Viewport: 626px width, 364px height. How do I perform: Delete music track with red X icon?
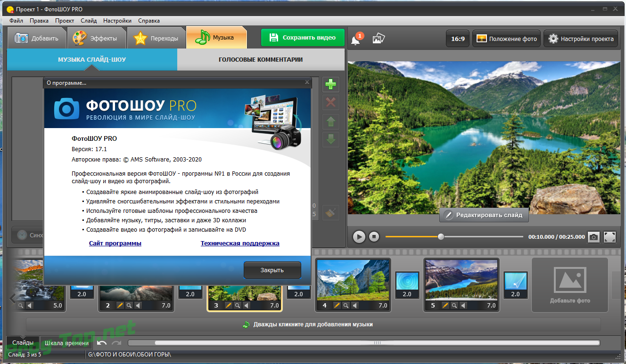click(x=331, y=103)
